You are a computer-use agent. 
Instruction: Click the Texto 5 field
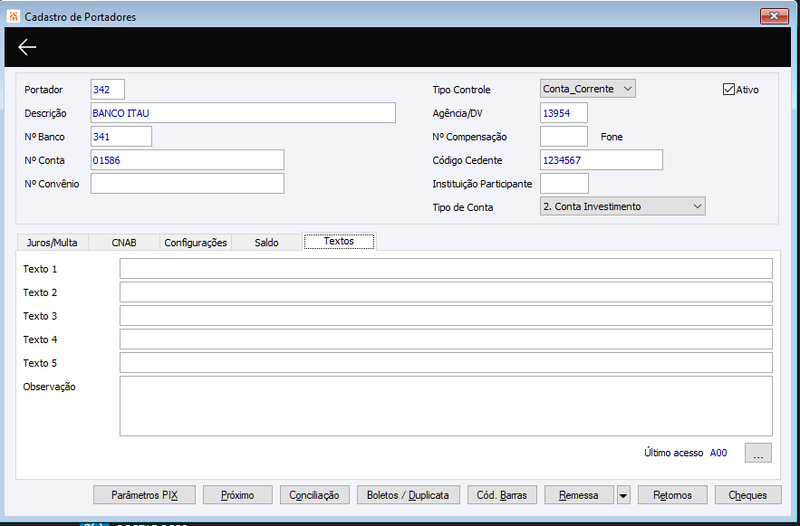point(446,363)
